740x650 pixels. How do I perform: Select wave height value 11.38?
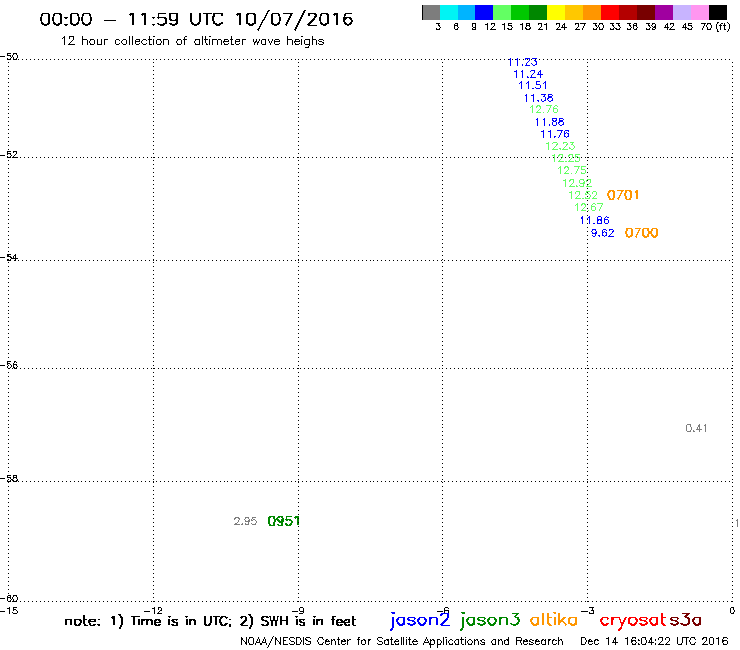click(x=538, y=98)
